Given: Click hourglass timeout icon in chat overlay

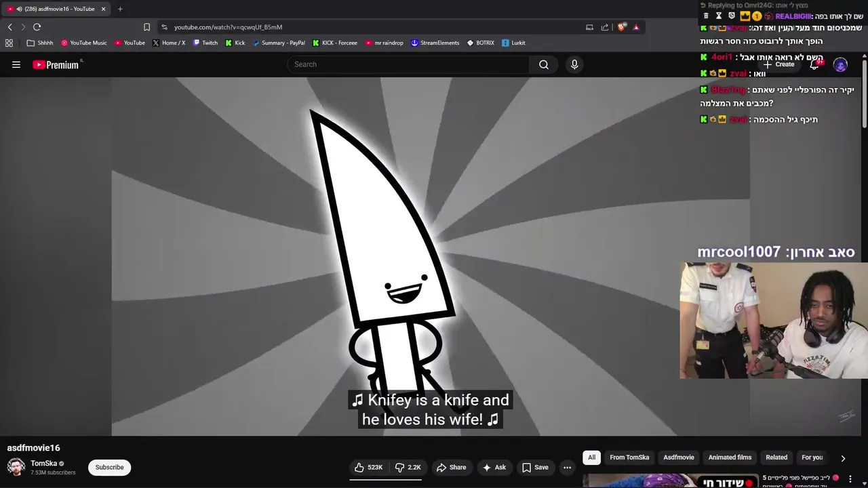Looking at the screenshot, I should click(x=719, y=16).
